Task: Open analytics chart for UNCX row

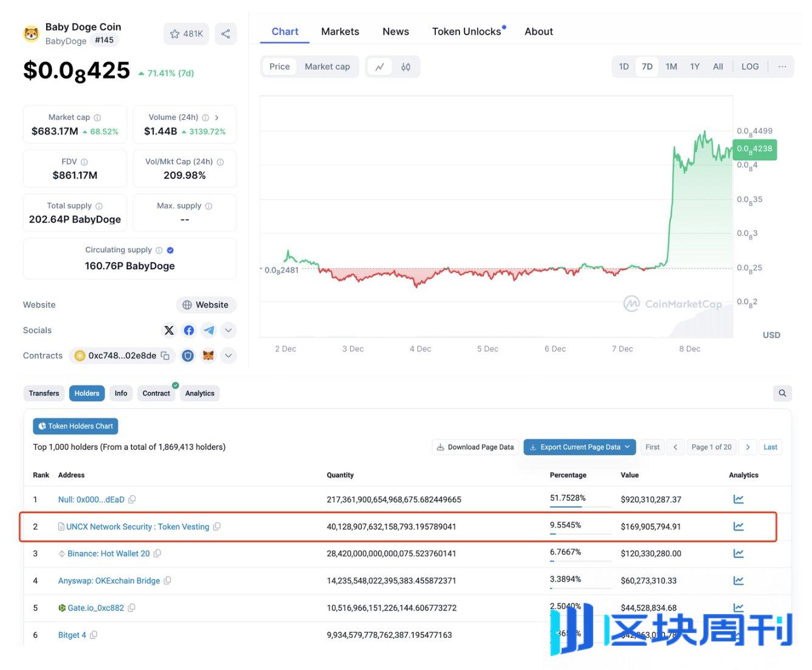Action: tap(738, 527)
